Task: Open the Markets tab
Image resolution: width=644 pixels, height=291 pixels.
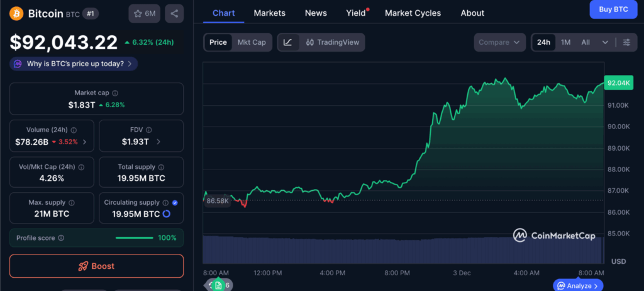Action: (269, 13)
